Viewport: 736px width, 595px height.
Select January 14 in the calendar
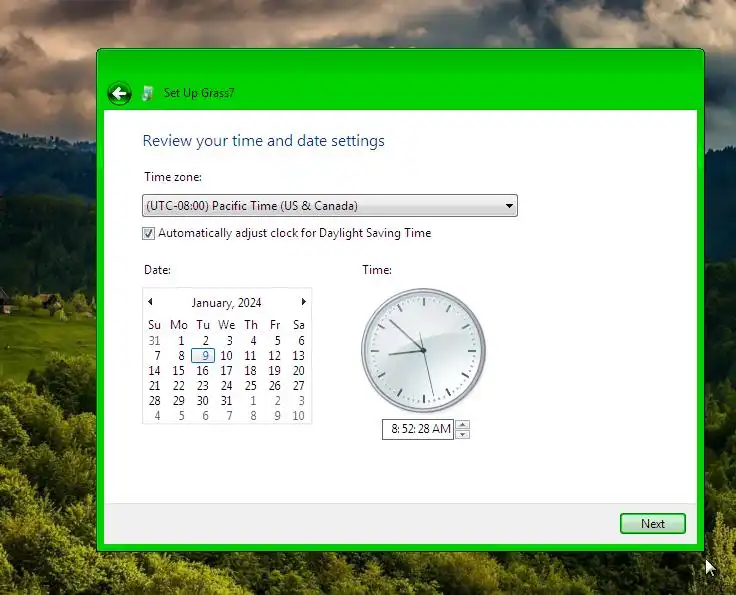click(154, 371)
